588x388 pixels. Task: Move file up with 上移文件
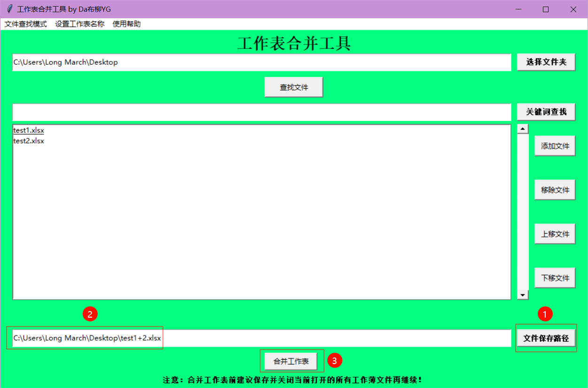555,234
